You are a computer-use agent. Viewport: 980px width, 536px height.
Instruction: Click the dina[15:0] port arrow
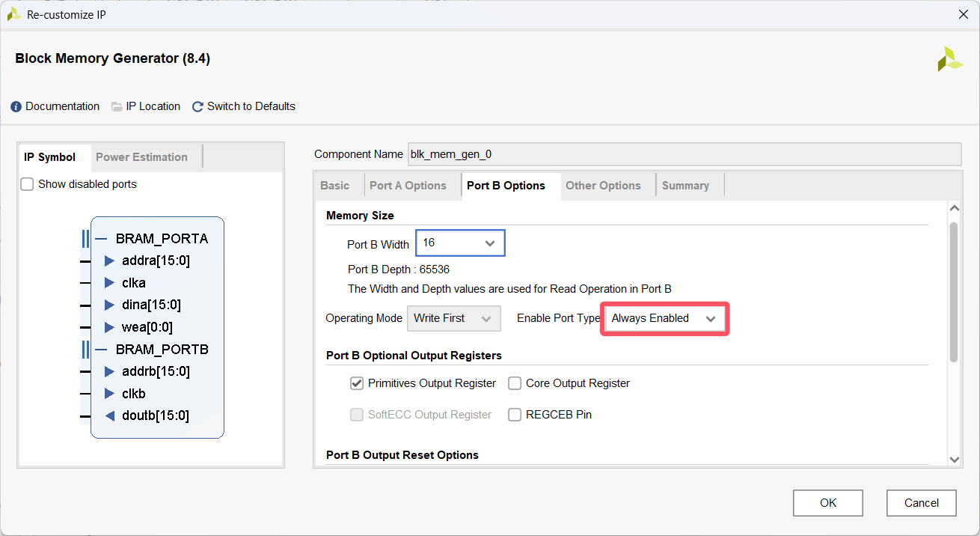(109, 305)
